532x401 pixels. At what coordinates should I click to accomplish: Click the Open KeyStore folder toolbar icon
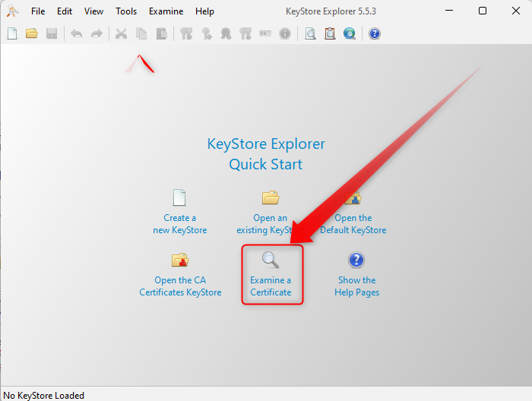32,33
